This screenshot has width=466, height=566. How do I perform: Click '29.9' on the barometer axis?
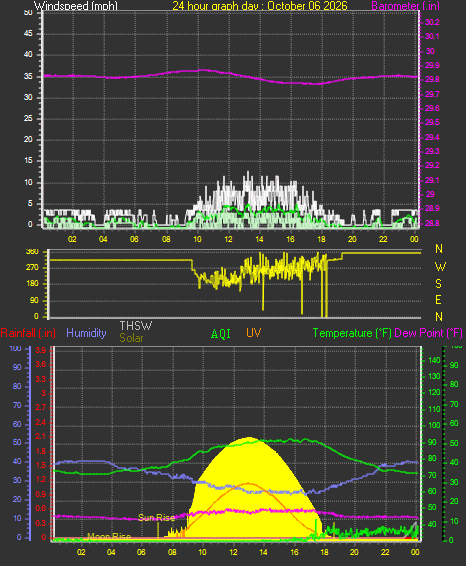point(432,65)
